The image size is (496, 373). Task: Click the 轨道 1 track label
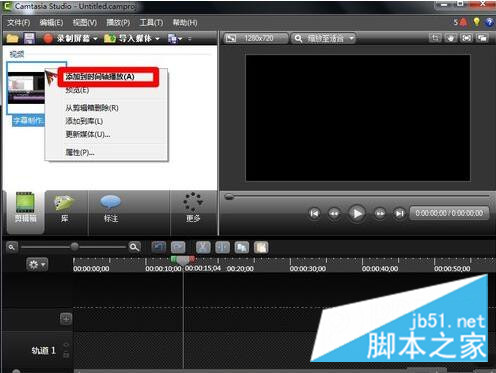click(x=43, y=350)
